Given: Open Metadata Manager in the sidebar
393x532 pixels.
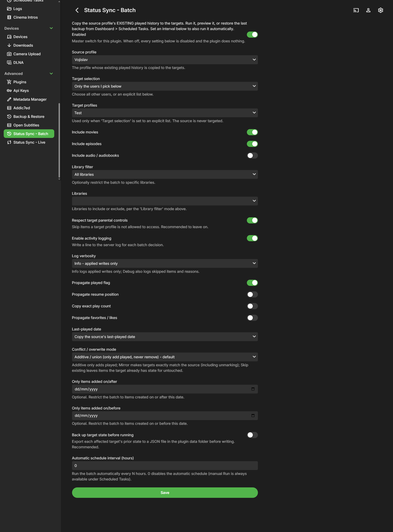Looking at the screenshot, I should click(29, 99).
